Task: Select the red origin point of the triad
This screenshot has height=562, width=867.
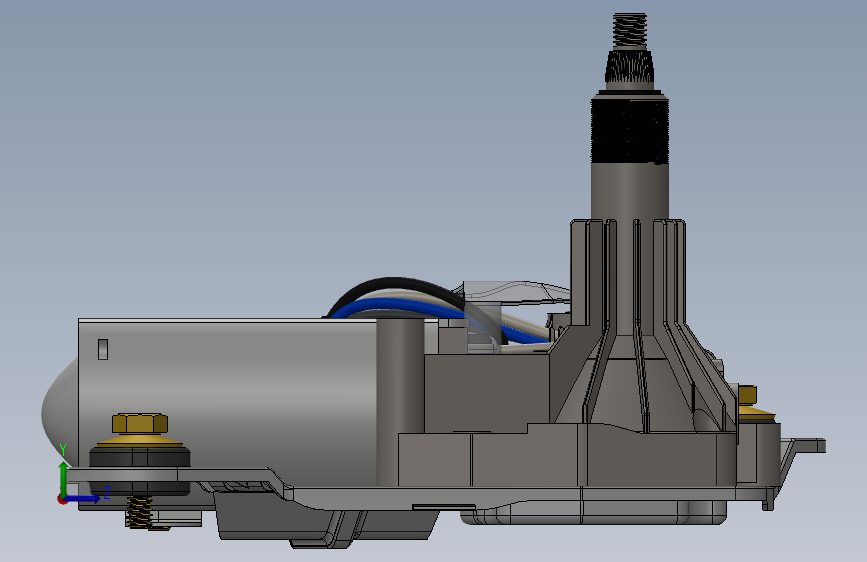Action: 62,499
